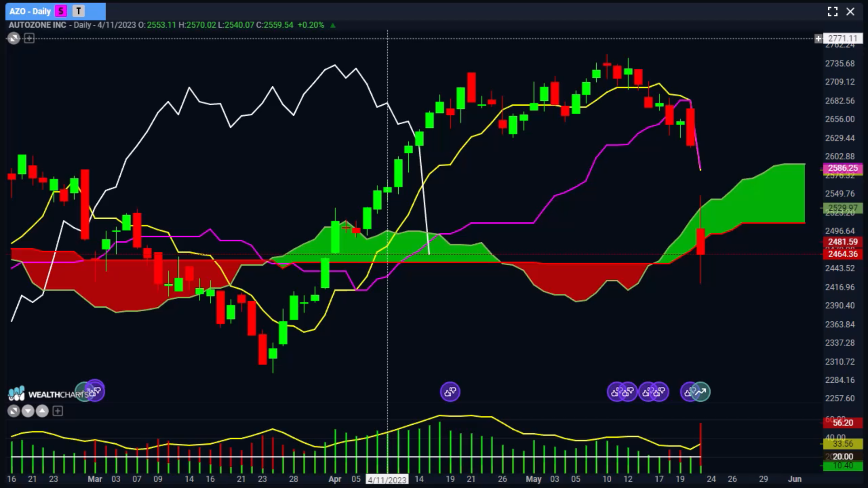Open the thumbs sentiment marker near May 22

[688, 392]
